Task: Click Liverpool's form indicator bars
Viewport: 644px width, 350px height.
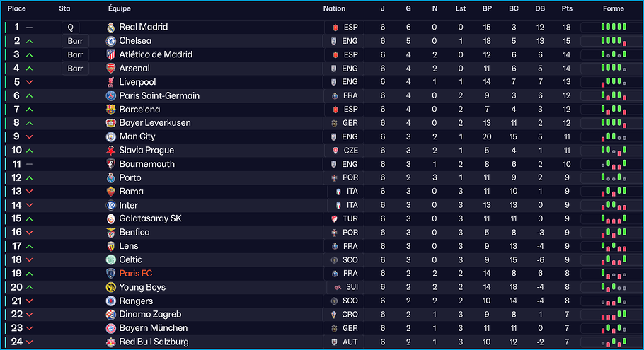Action: pos(614,82)
